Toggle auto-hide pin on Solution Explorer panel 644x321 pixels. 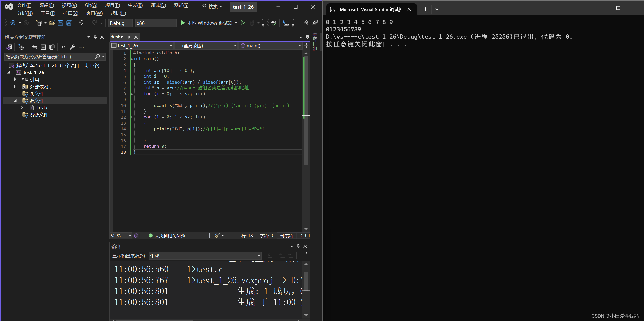95,37
